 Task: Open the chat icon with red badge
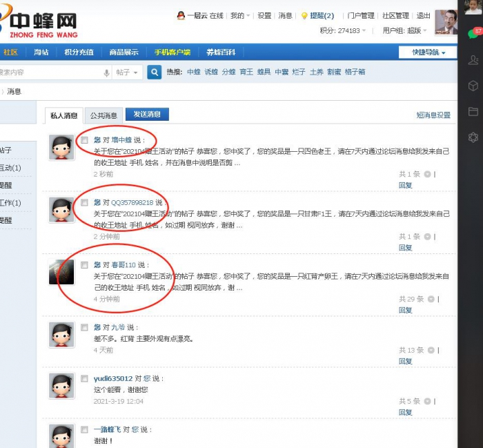[473, 34]
